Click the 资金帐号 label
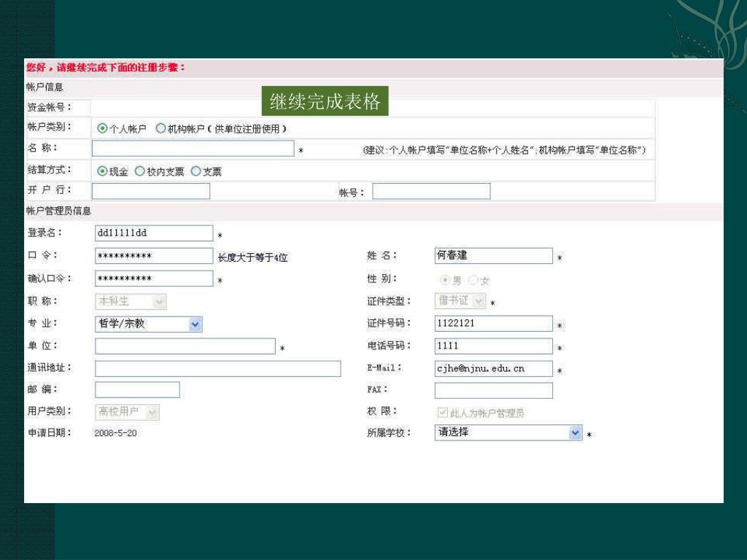This screenshot has height=560, width=747. (x=49, y=107)
